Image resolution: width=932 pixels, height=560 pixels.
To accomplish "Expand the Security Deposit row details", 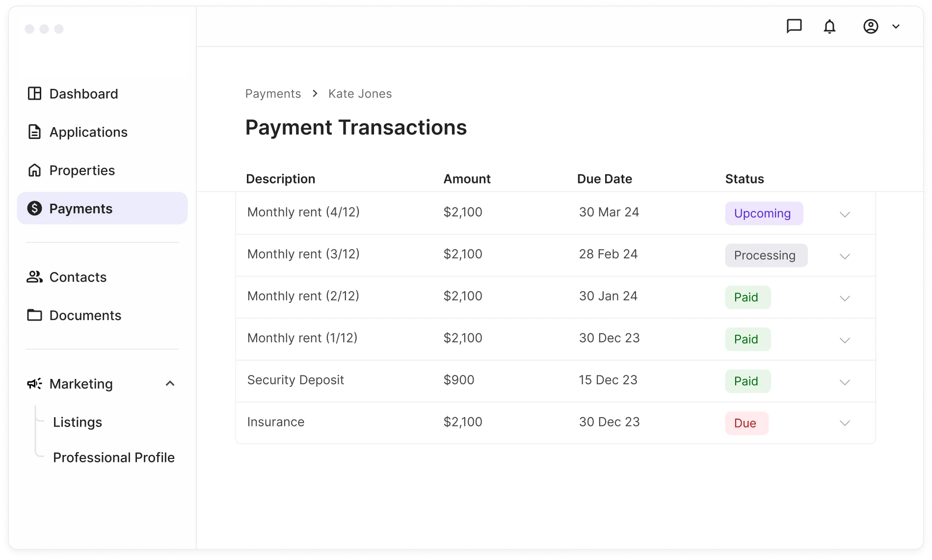I will pos(845,382).
